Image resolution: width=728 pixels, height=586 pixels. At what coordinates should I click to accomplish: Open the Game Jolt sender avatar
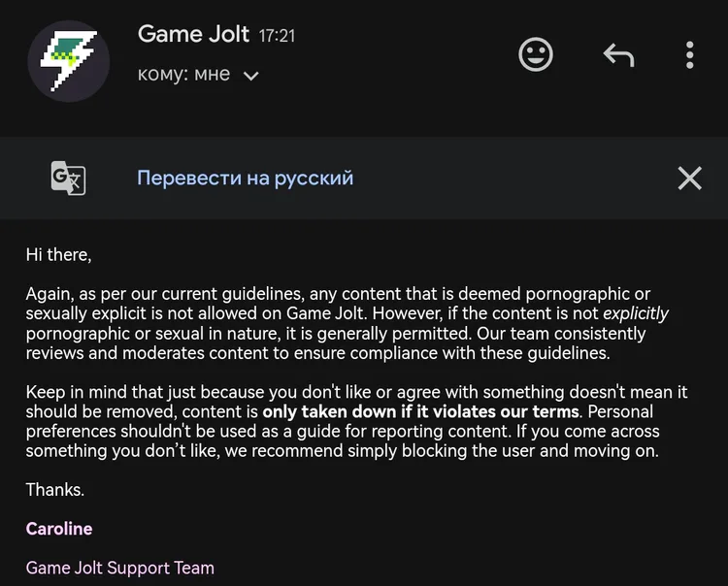[x=69, y=61]
